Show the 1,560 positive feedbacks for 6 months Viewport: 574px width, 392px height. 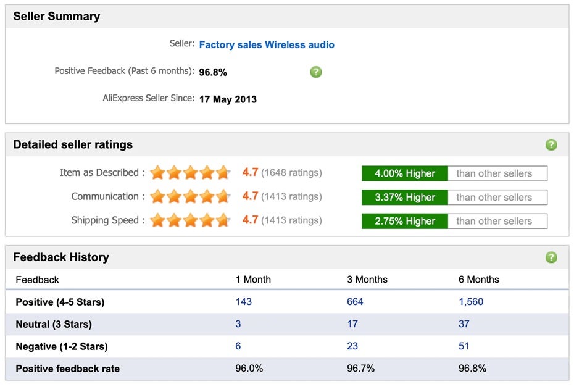[x=471, y=302]
